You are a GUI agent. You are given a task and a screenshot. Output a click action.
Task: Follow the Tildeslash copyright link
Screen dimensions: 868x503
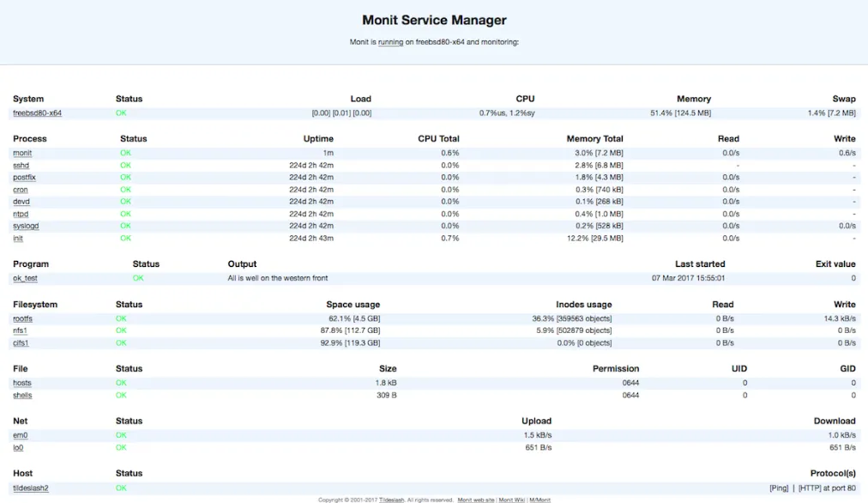pos(391,500)
